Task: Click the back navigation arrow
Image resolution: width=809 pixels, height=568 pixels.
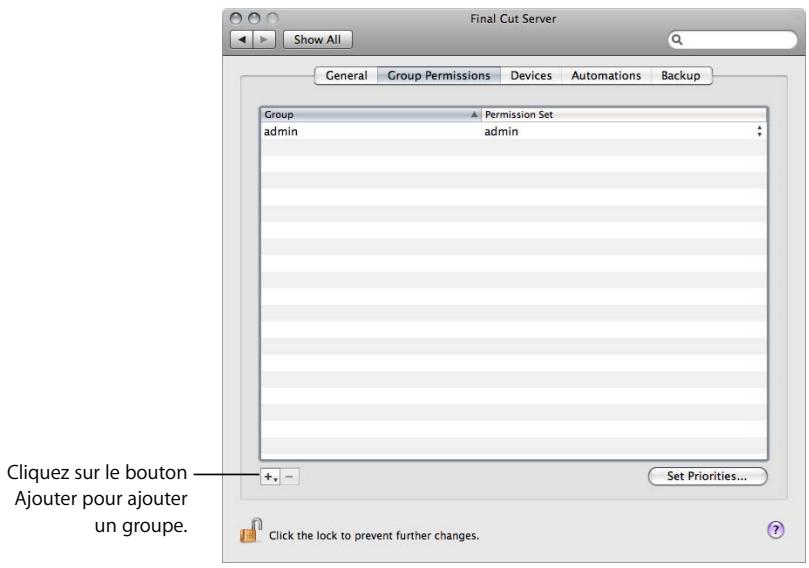Action: pyautogui.click(x=241, y=39)
